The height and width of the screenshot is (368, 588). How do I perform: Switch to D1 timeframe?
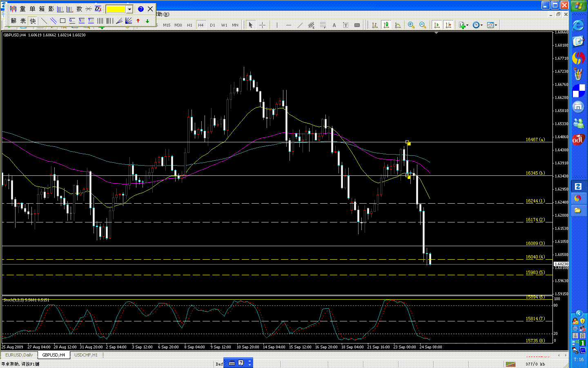click(212, 25)
